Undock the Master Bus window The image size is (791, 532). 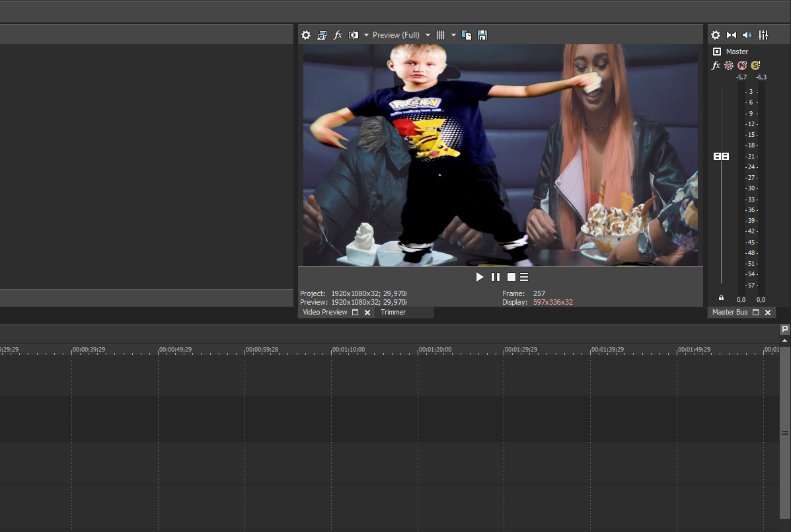pyautogui.click(x=756, y=313)
